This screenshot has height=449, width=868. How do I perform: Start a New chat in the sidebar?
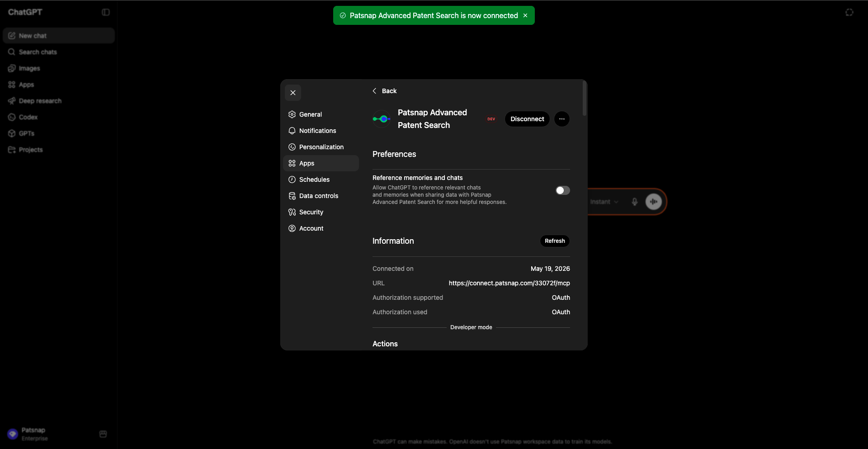[59, 36]
